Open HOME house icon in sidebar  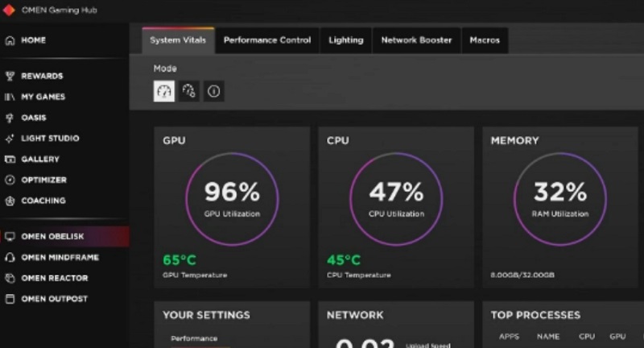click(10, 40)
